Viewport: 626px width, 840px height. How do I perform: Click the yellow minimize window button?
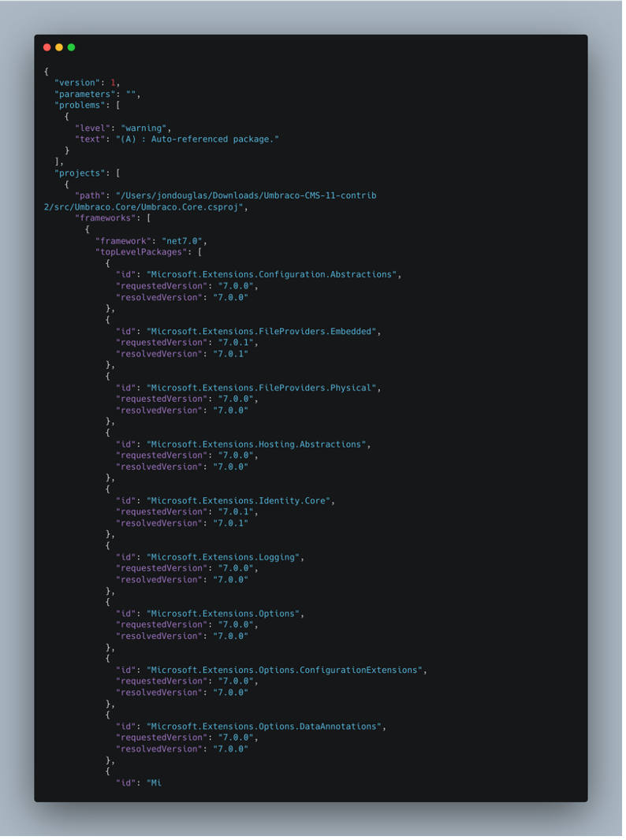pos(59,48)
